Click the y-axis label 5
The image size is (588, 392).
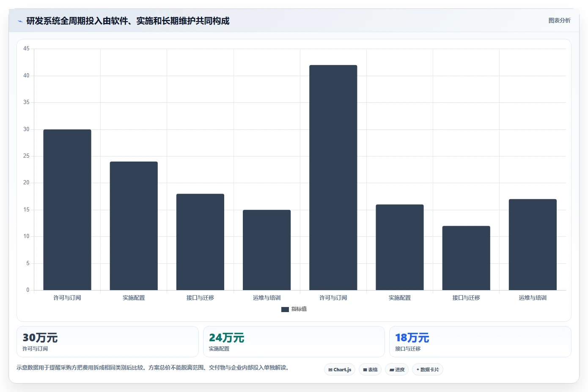(28, 263)
